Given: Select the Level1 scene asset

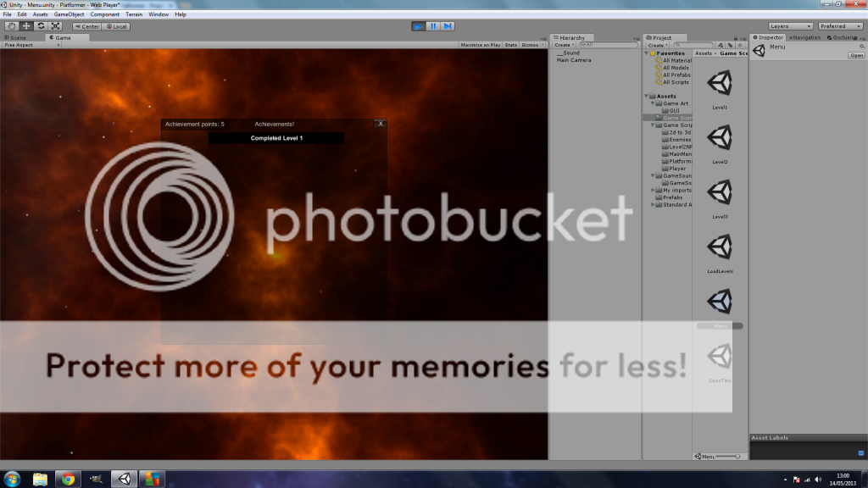Looking at the screenshot, I should click(x=720, y=89).
